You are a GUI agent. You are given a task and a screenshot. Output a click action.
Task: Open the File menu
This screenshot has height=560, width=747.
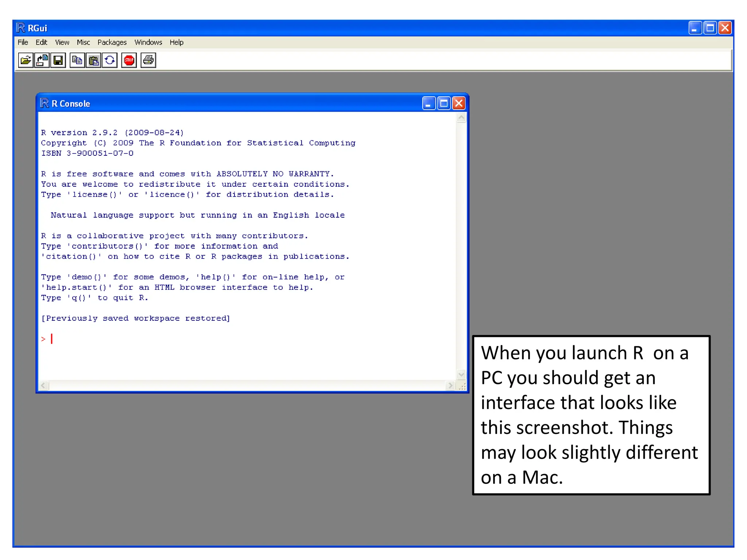pyautogui.click(x=23, y=42)
